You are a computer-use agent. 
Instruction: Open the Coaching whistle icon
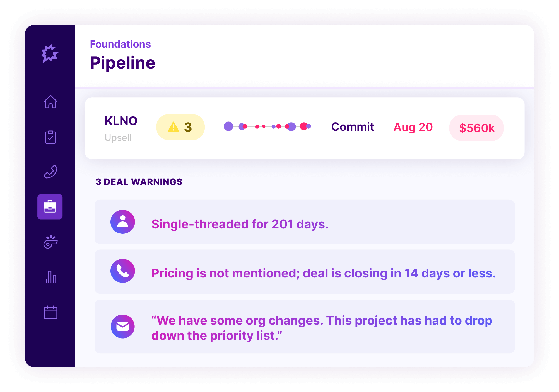50,242
